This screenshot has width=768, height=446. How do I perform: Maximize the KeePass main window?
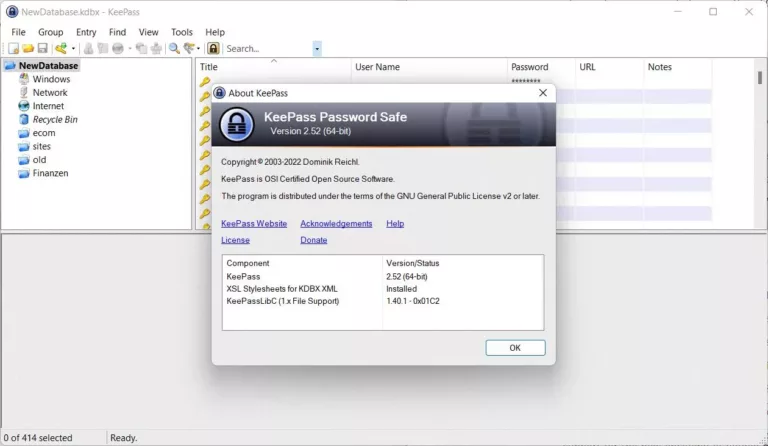(x=713, y=12)
